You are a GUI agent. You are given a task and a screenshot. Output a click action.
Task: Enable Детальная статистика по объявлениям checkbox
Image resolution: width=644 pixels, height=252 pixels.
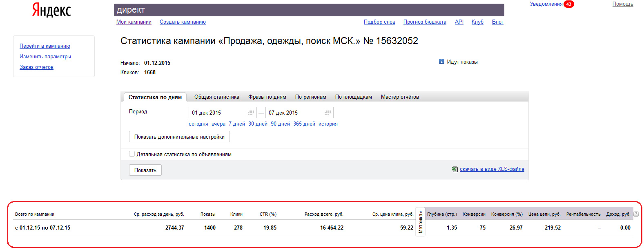132,154
